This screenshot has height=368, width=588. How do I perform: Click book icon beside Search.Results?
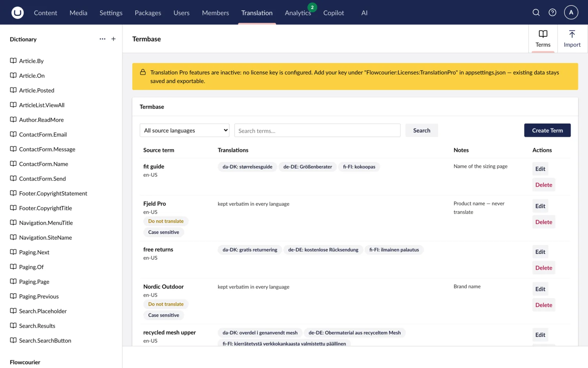pos(13,326)
